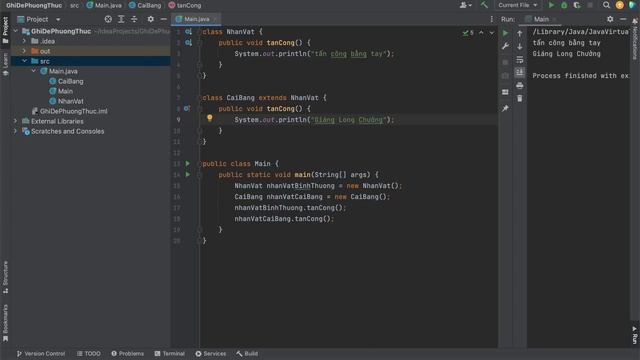Pin the Run tab

tap(505, 108)
